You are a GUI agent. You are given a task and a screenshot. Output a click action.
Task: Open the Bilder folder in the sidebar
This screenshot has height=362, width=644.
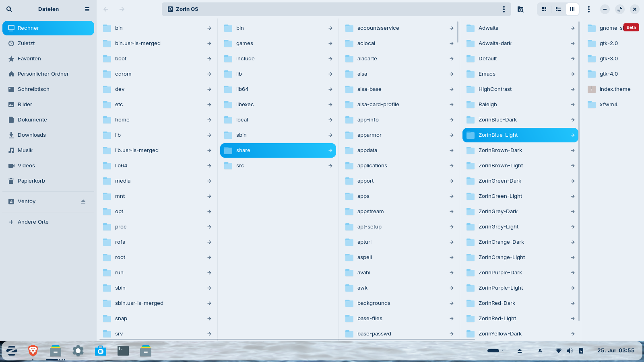tap(48, 105)
